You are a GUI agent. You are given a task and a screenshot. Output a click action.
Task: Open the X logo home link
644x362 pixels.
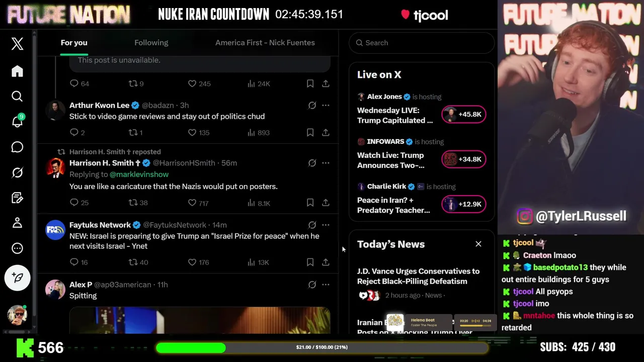click(17, 44)
